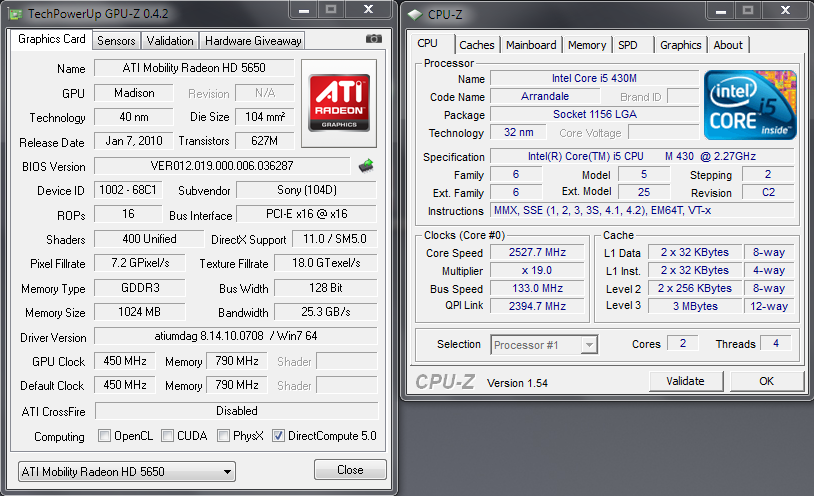Click the Memory Size value 1024 MB

(x=140, y=312)
